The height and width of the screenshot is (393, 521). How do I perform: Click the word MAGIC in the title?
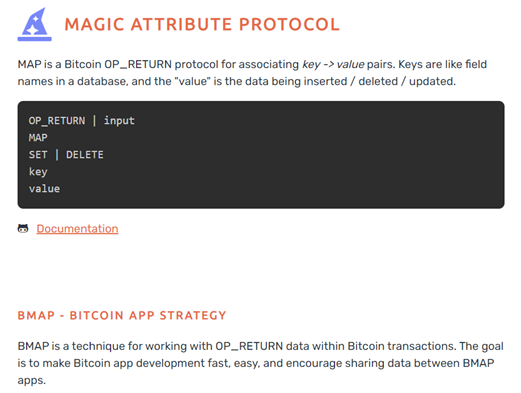pos(95,24)
